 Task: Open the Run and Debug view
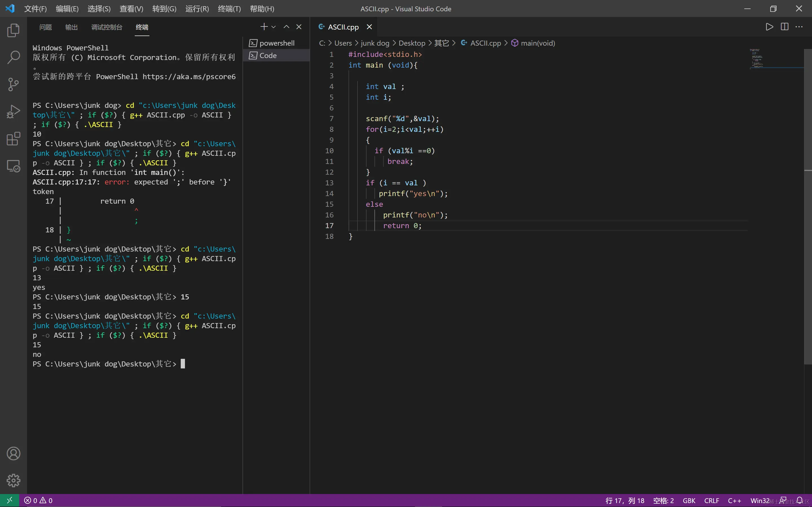(14, 112)
